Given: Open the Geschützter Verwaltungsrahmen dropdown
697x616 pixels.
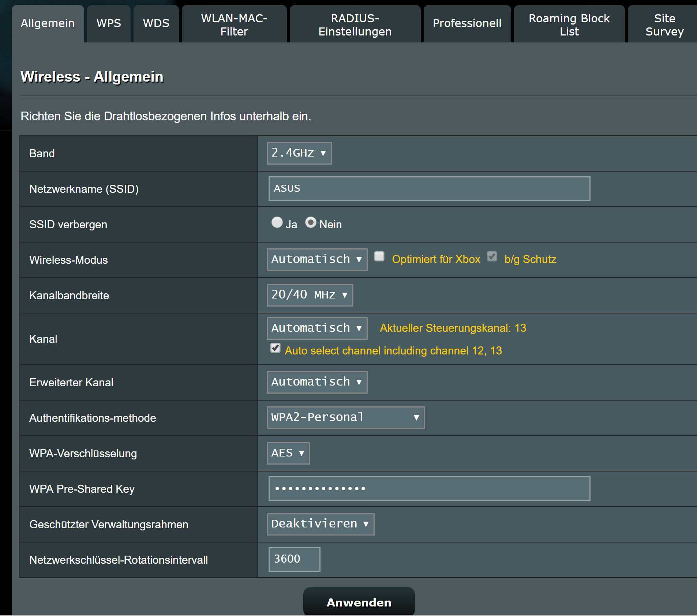Looking at the screenshot, I should 321,524.
